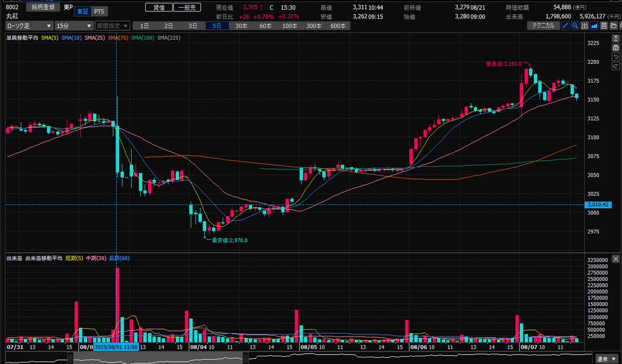This screenshot has height=364, width=622.
Task: Click the 08/04 date axis label
Action: 198,347
